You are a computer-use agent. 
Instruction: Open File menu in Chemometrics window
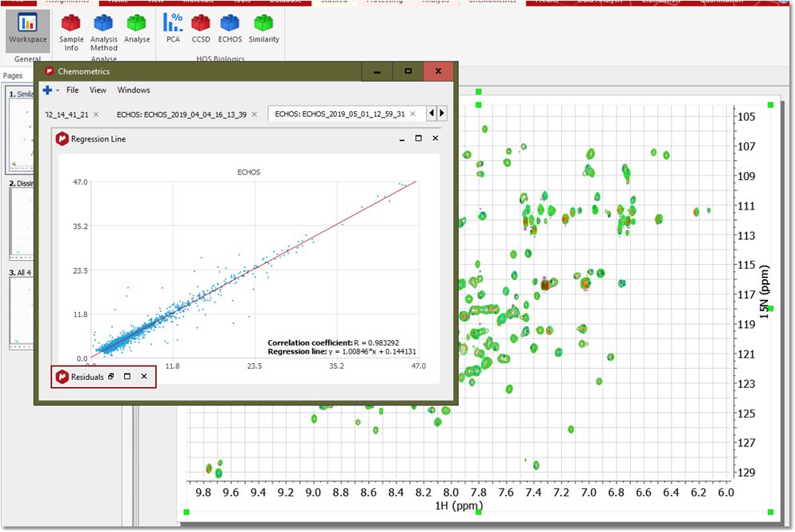[73, 90]
